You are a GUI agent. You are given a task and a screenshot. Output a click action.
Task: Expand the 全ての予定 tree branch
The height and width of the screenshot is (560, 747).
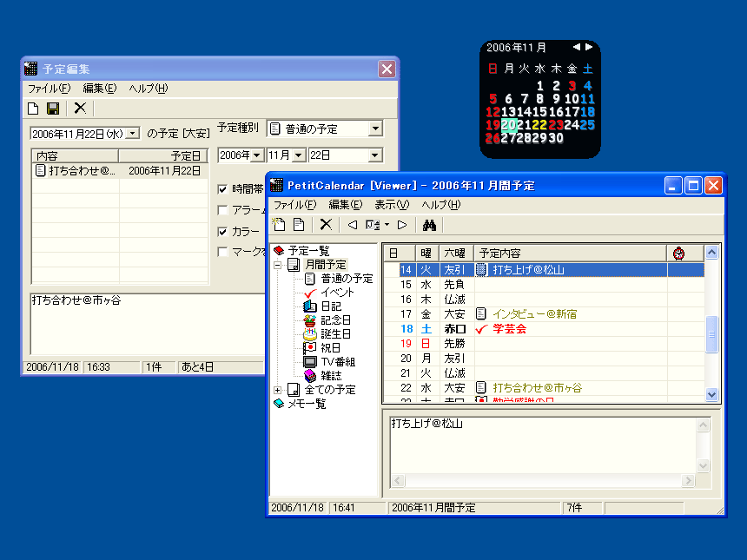point(277,390)
